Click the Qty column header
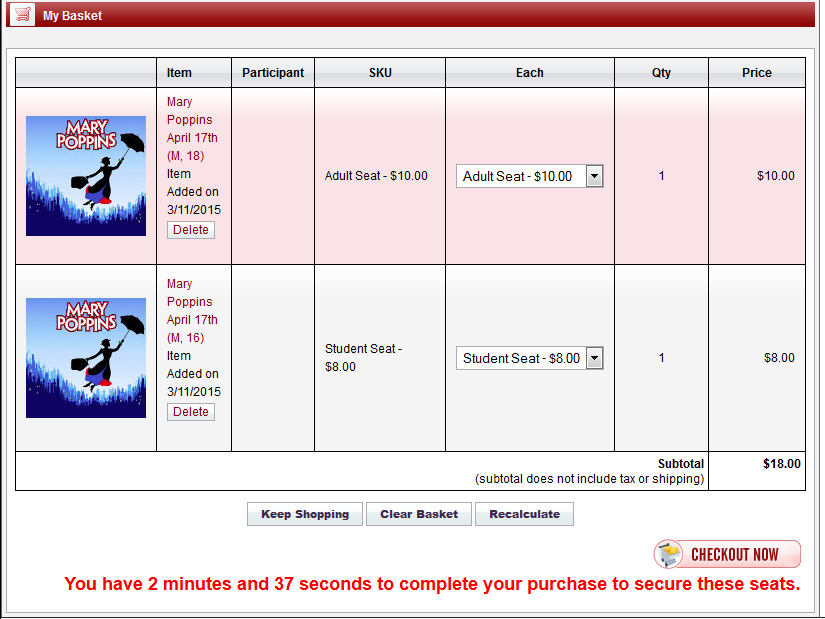The height and width of the screenshot is (619, 825). [661, 73]
